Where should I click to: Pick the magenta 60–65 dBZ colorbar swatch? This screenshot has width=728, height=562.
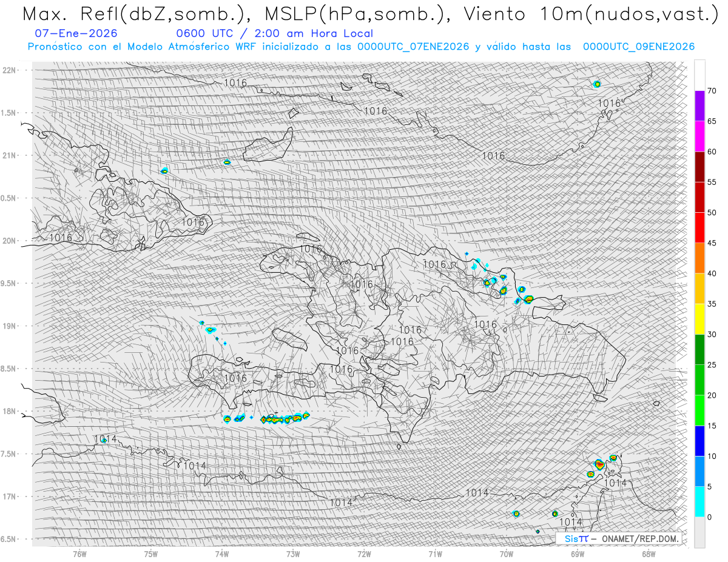(x=699, y=136)
